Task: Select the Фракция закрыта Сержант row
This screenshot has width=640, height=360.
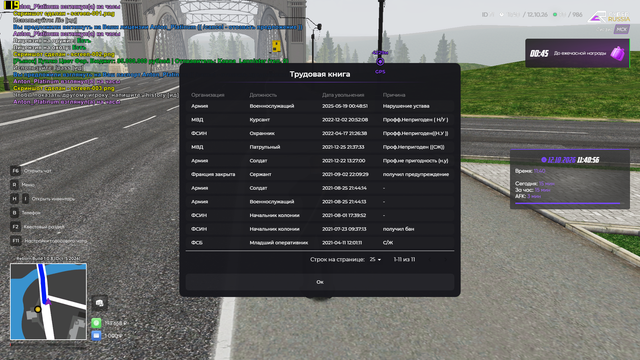Action: (x=320, y=174)
